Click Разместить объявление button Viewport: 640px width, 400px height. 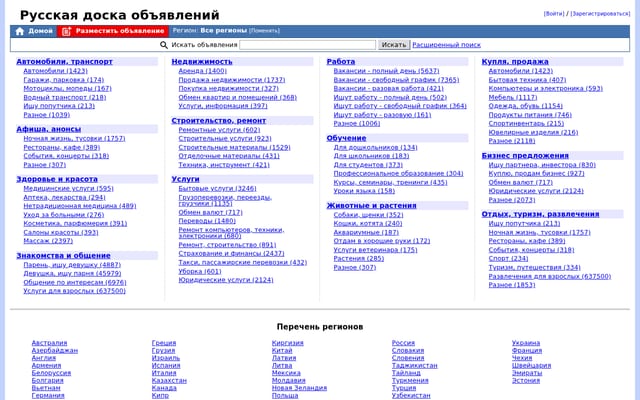pos(113,31)
